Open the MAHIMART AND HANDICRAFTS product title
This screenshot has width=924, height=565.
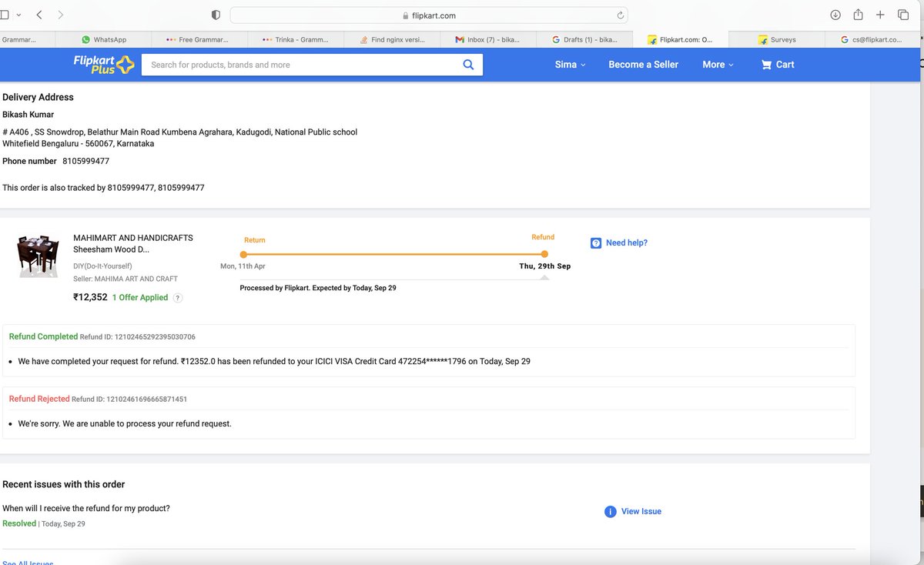(133, 243)
